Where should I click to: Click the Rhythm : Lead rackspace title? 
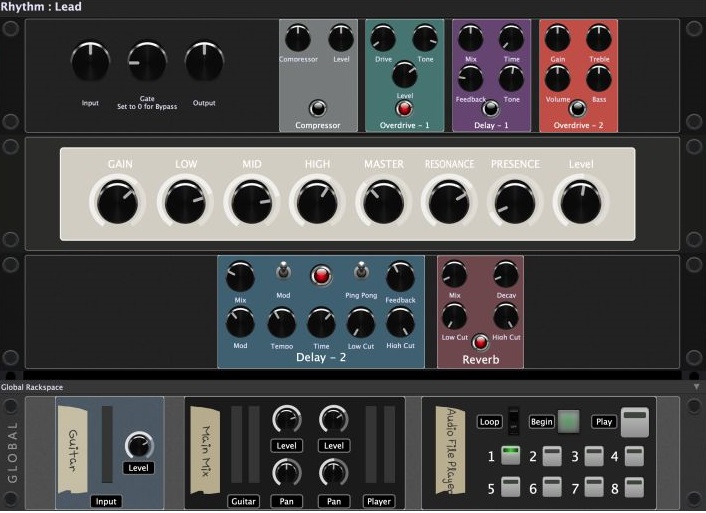[42, 7]
